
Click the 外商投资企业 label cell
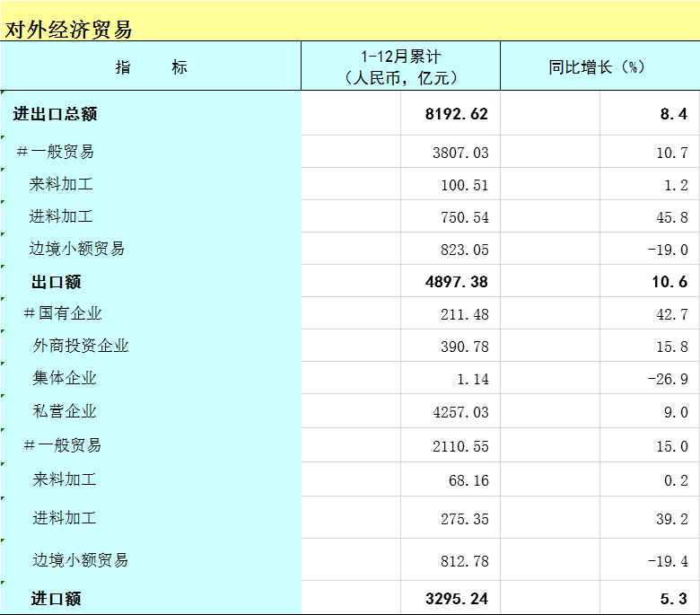pyautogui.click(x=81, y=346)
